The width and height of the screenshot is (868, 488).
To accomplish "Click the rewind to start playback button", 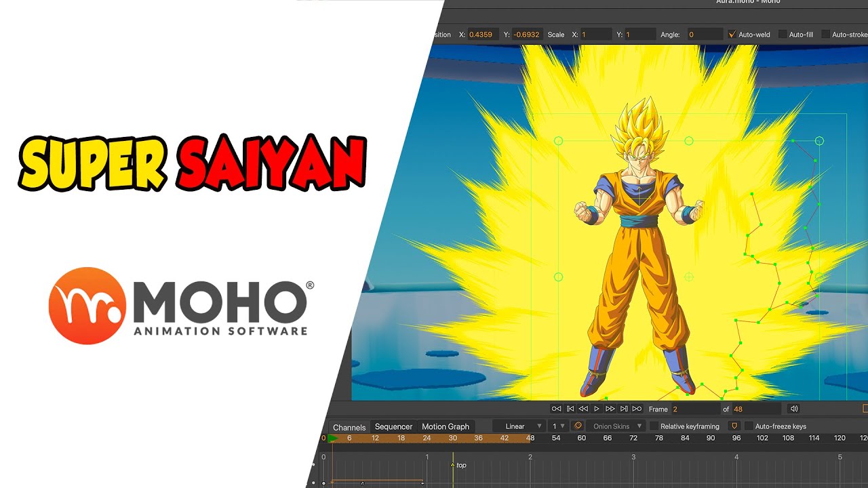I will tap(556, 409).
